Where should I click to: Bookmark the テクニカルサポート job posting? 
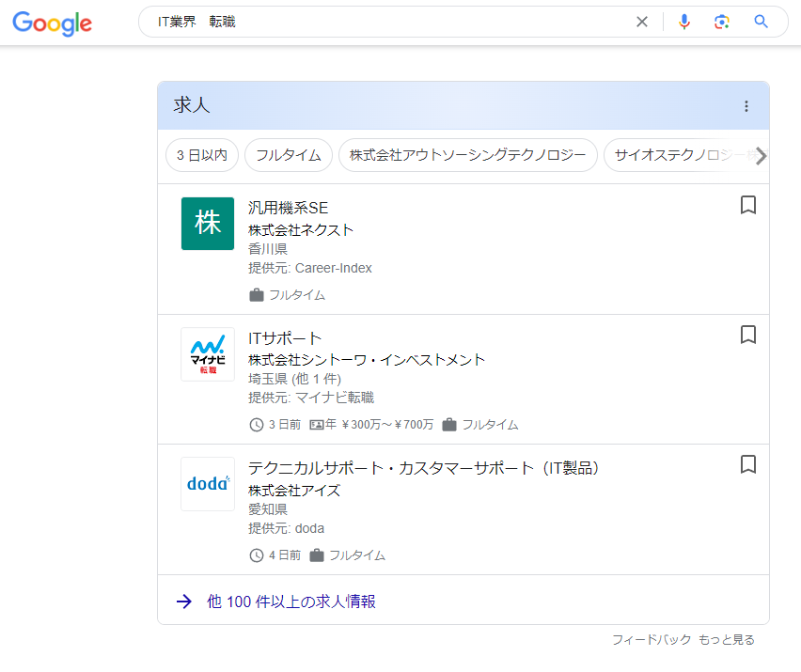[x=748, y=464]
